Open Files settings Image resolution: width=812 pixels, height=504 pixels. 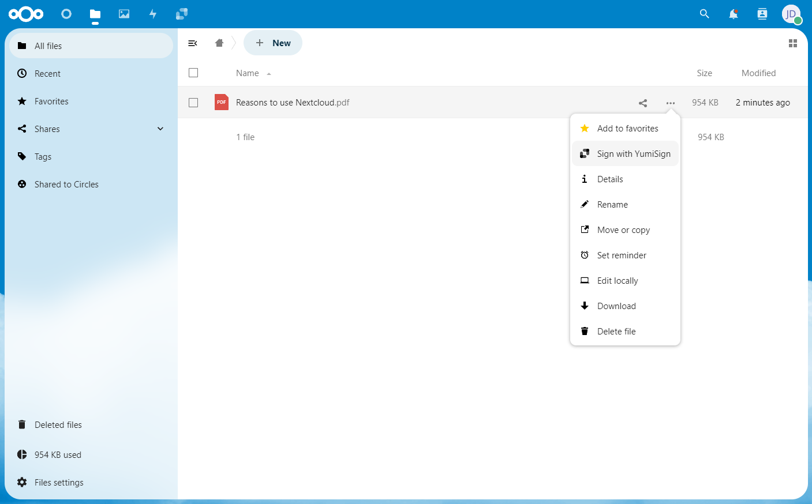91,483
